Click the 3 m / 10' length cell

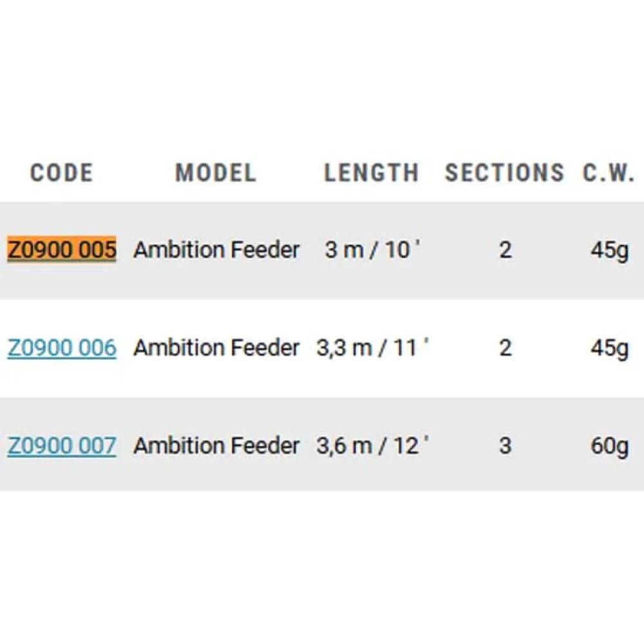click(x=372, y=249)
